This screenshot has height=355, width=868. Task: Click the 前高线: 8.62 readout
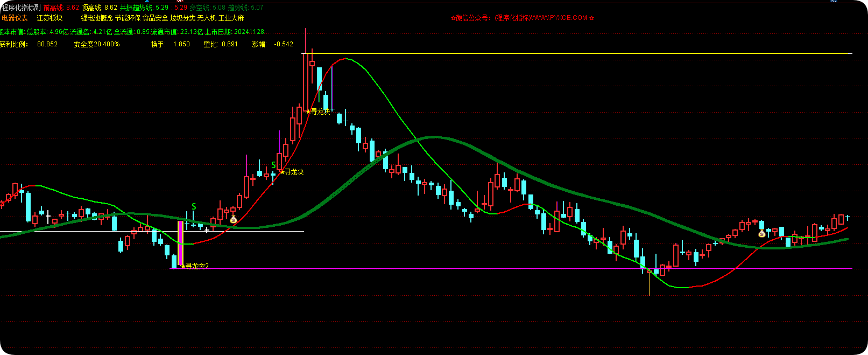point(61,8)
